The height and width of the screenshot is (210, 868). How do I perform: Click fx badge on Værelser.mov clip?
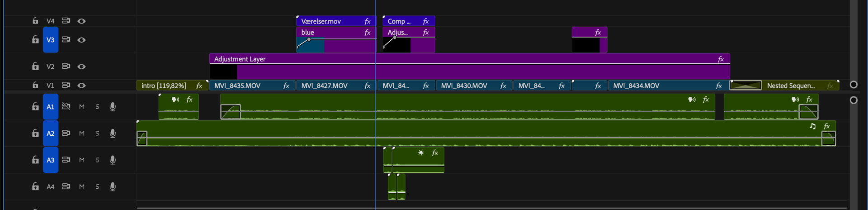coord(368,21)
